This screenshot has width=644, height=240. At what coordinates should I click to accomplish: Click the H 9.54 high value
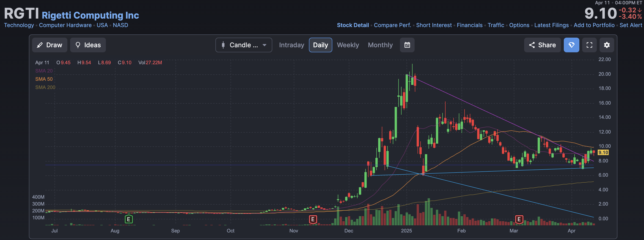click(x=84, y=63)
